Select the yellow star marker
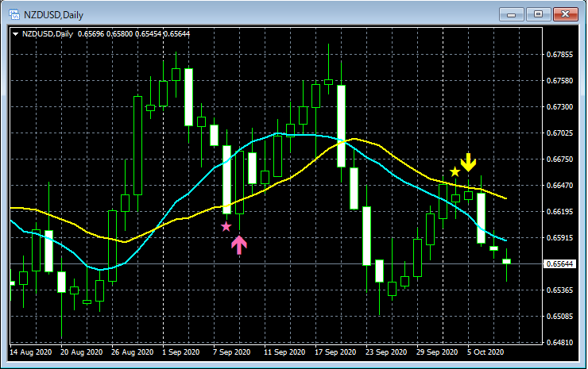This screenshot has height=369, width=588. pyautogui.click(x=455, y=171)
